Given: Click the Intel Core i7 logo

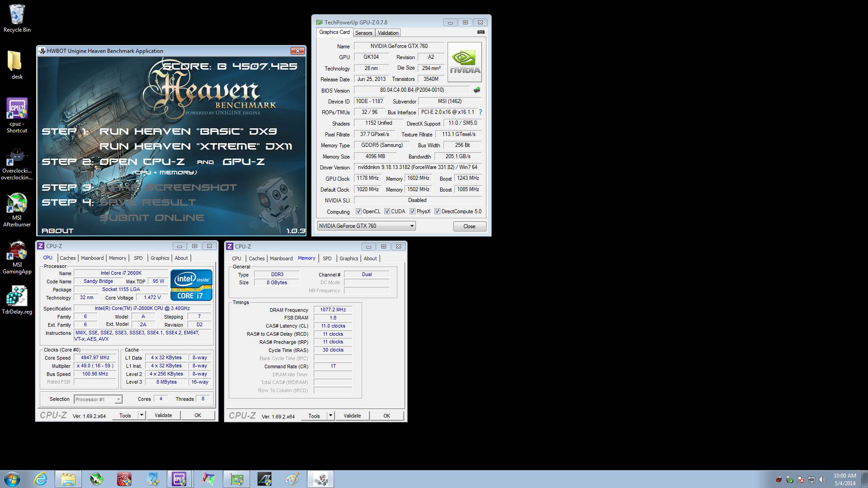Looking at the screenshot, I should tap(191, 285).
